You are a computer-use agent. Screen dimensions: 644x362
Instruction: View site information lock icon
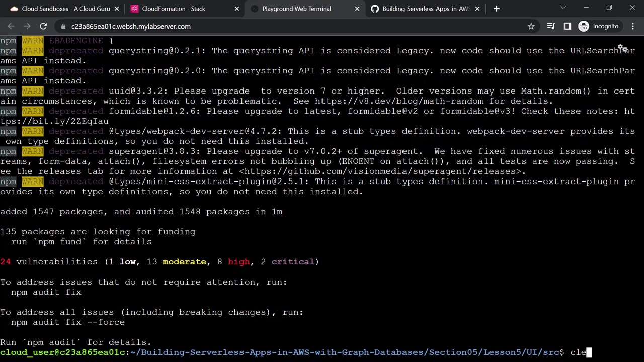[62, 26]
